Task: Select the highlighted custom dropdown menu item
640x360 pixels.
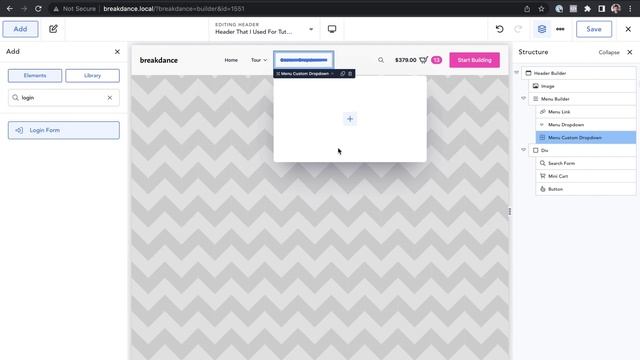Action: click(304, 60)
